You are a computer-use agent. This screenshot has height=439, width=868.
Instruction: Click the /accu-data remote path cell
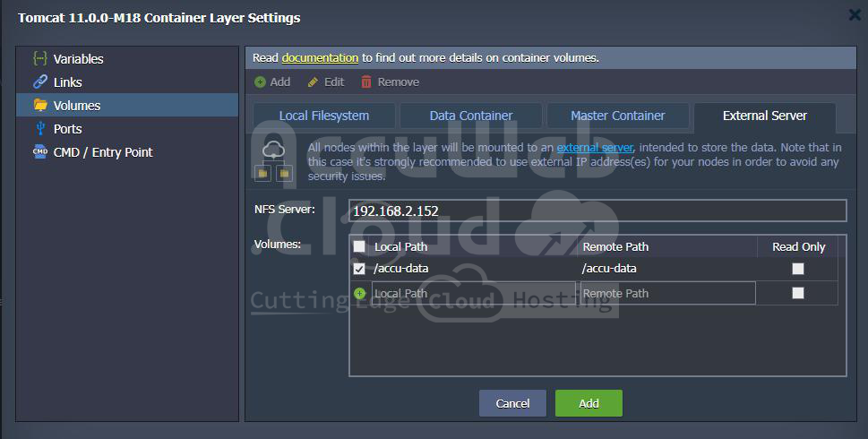tap(609, 269)
